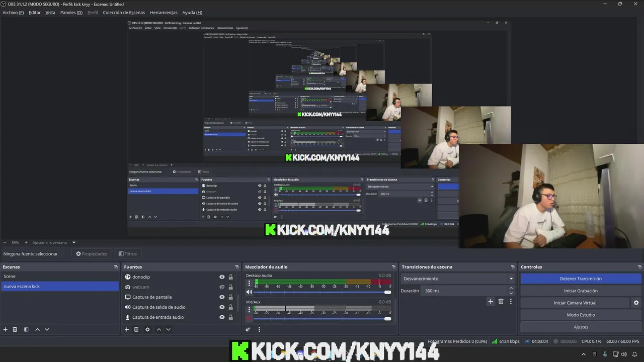Screen dimensions: 644x362
Task: Remove the scene transition with the trash icon
Action: tap(501, 301)
